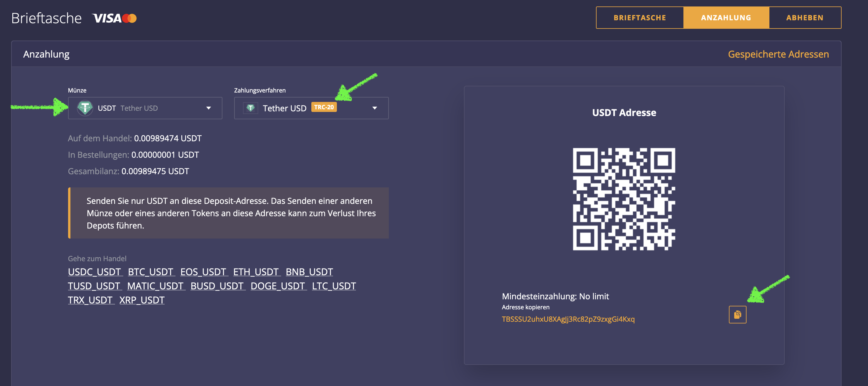Click the USDT Tether coin icon
Viewport: 868px width, 386px height.
(x=85, y=108)
